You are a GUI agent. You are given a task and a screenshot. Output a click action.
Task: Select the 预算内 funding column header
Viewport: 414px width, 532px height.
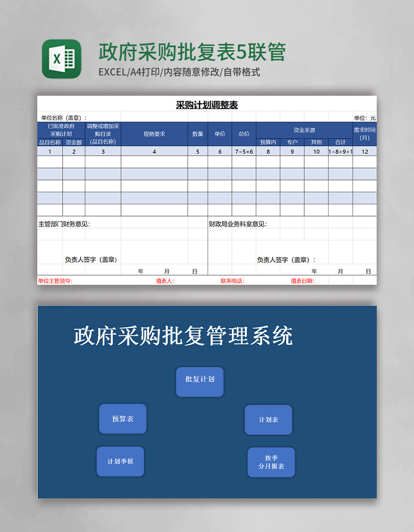click(268, 141)
